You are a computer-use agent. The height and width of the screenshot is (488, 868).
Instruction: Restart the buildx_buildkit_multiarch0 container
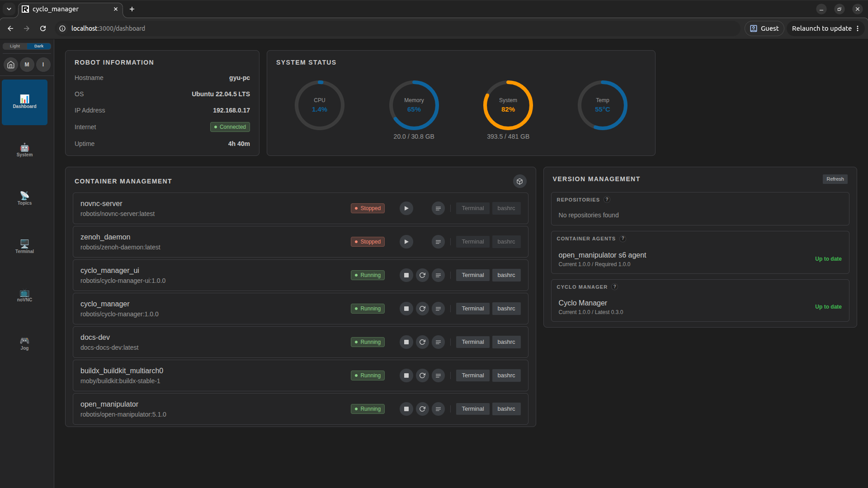[422, 375]
